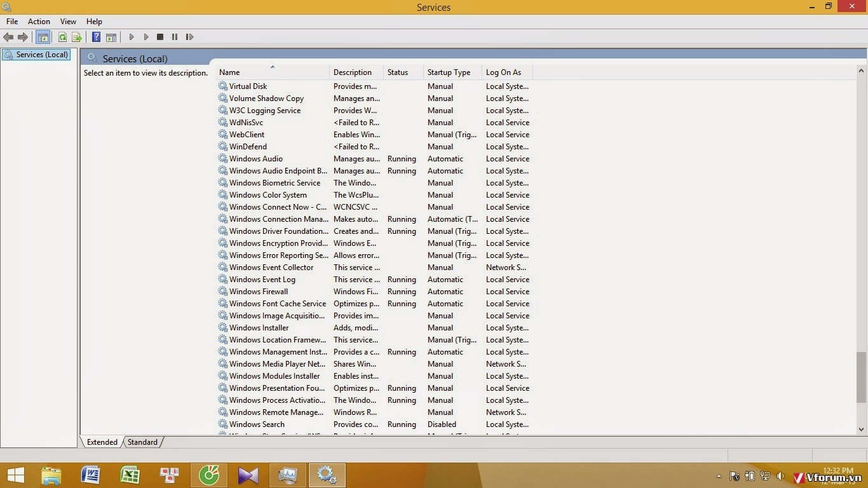Viewport: 868px width, 488px height.
Task: Open the View menu
Action: 68,21
